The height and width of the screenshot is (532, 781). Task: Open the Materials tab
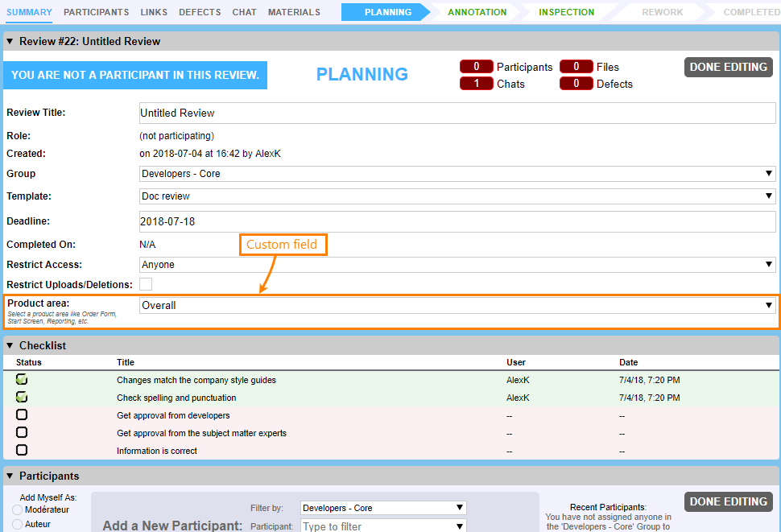tap(294, 12)
